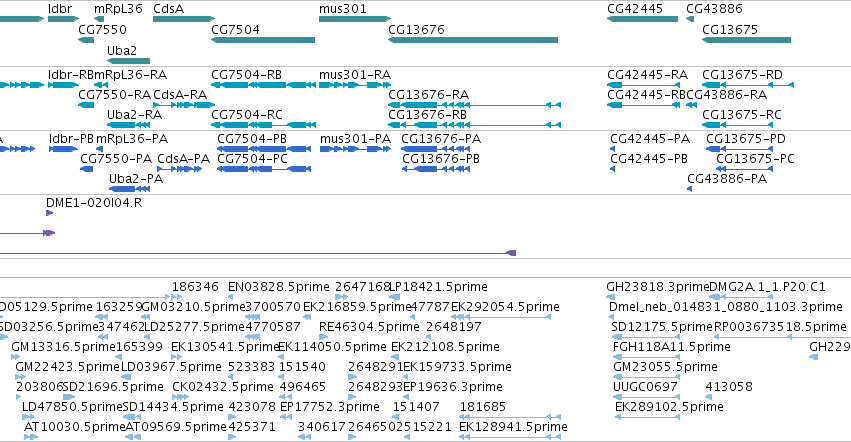Select the mus301-RA transcript
This screenshot has height=442, width=851.
tap(355, 85)
